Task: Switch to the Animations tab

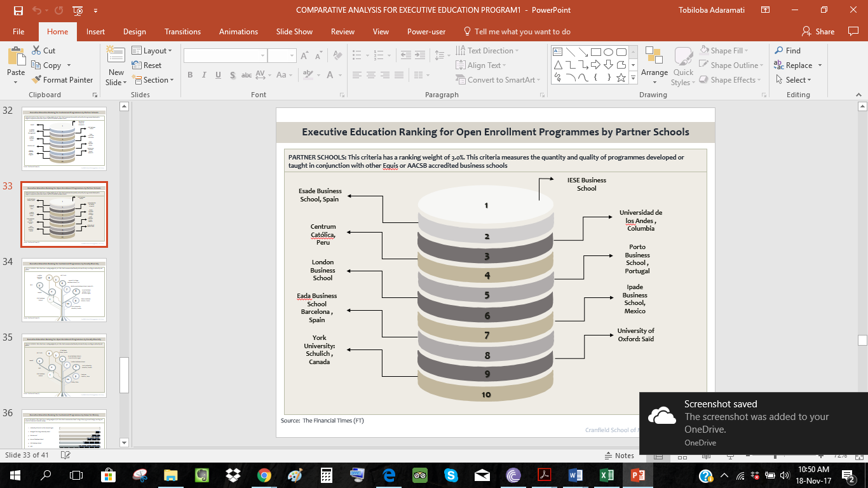Action: (x=239, y=31)
